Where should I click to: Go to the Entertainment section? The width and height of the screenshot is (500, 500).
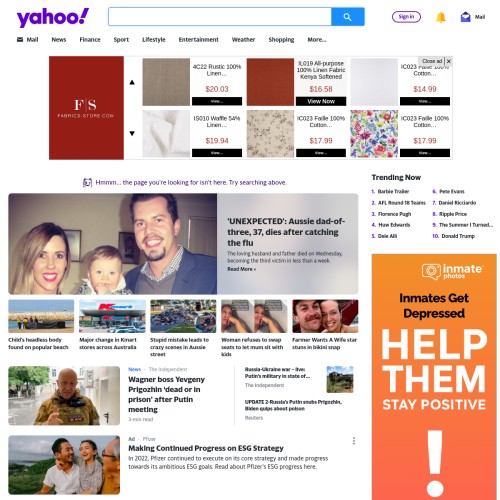[x=198, y=39]
